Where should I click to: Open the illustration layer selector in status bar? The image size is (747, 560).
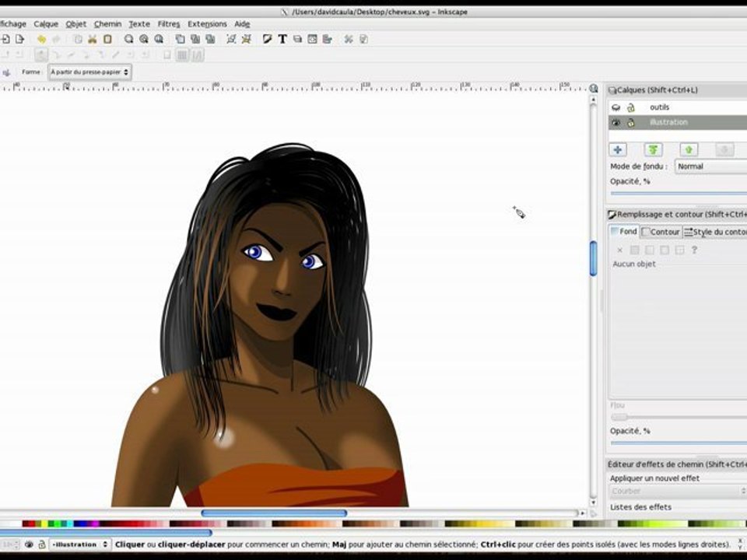click(x=79, y=544)
